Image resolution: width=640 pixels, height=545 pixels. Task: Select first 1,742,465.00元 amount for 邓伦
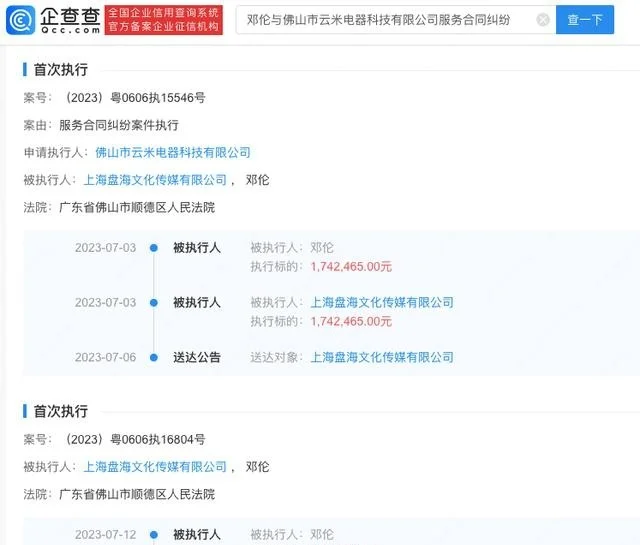[x=351, y=267]
